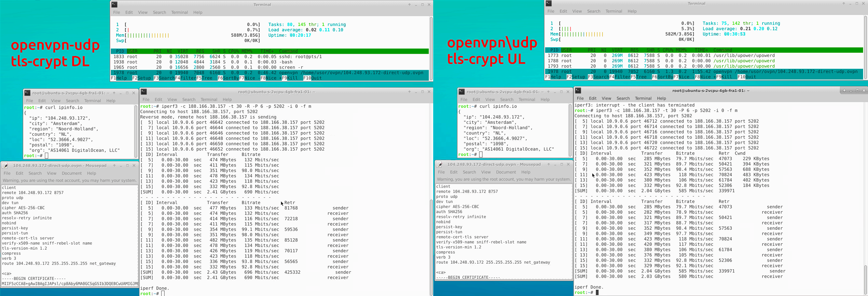
Task: Sort by the VIRT column header in DL-side htop
Action: coord(183,51)
